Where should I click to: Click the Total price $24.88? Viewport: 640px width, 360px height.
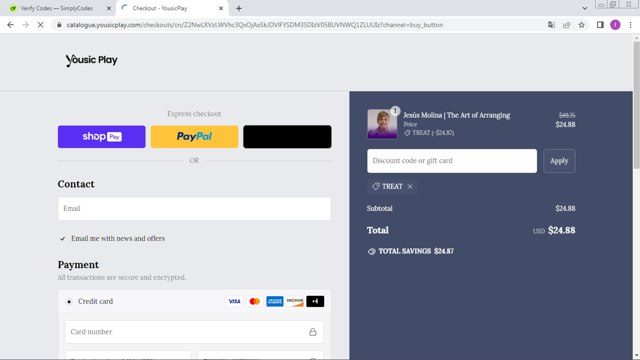pos(562,231)
